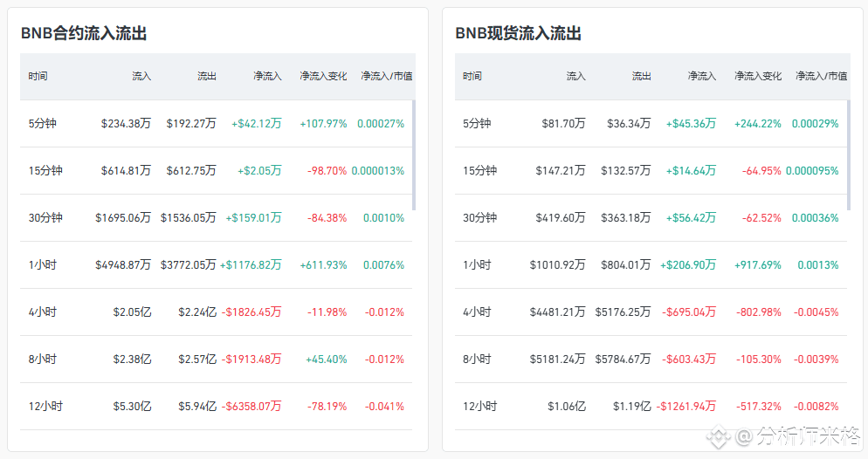The height and width of the screenshot is (459, 868).
Task: Select the 净流入/市值 header in the contract table
Action: pos(386,76)
